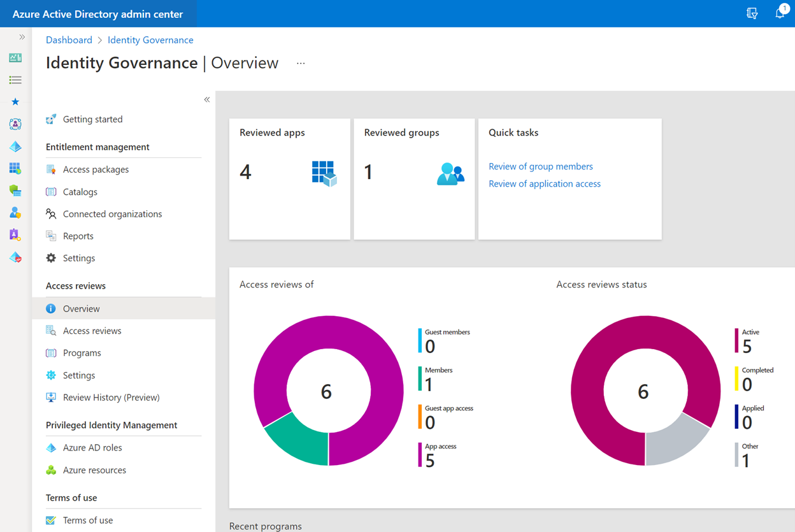
Task: Open Review of group members link
Action: 541,166
